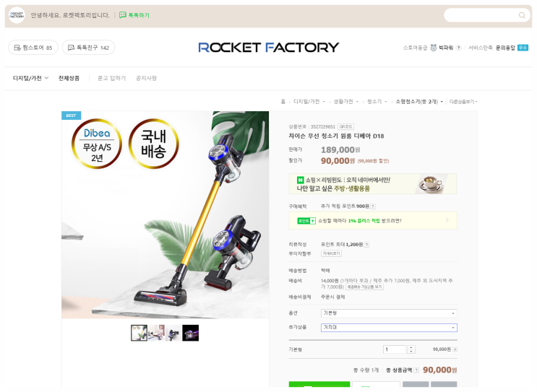Open the 1% 플러스 적립 points banner
Viewport: 537px width, 392px height.
373,221
